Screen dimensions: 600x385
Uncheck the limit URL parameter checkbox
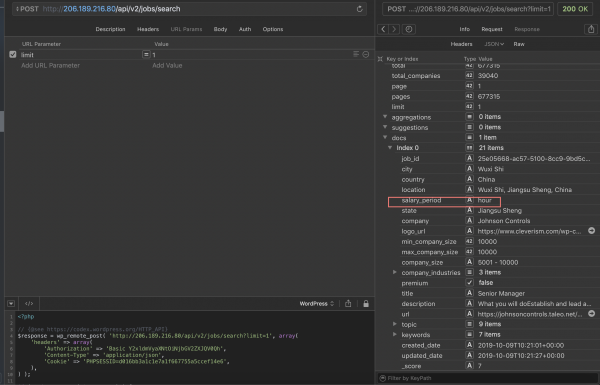point(13,54)
